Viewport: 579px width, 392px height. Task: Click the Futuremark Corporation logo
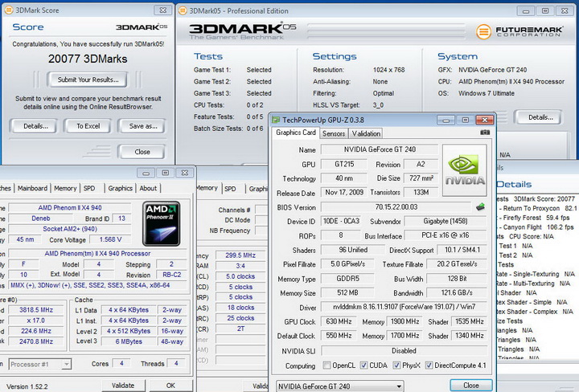pyautogui.click(x=519, y=31)
